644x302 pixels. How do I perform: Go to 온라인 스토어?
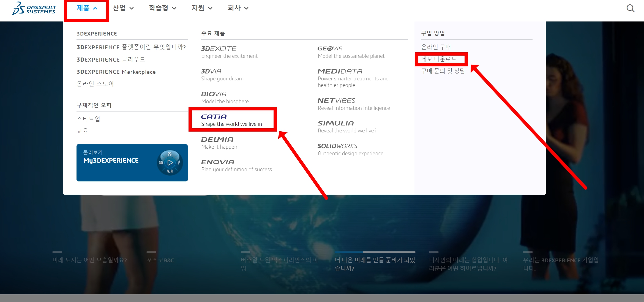[95, 84]
